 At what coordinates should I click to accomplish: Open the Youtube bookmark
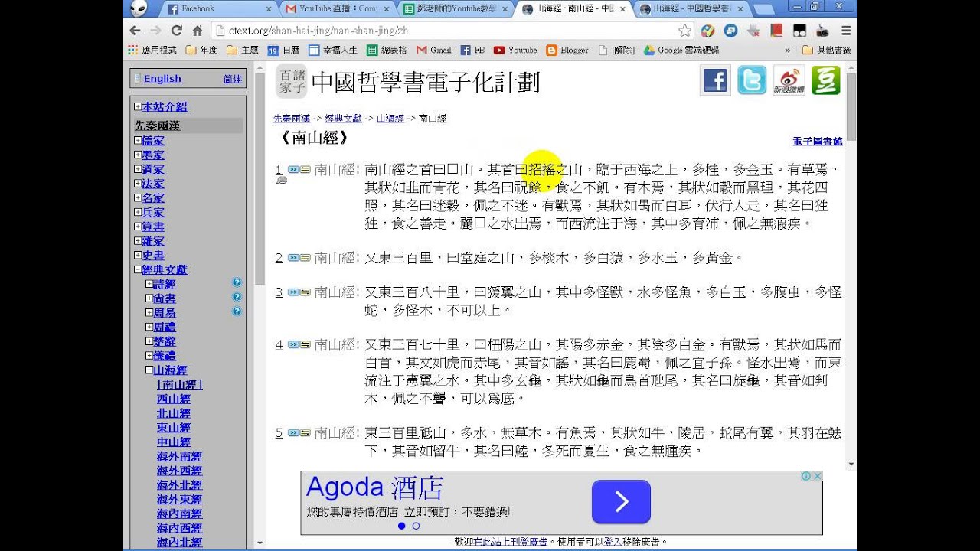[515, 51]
